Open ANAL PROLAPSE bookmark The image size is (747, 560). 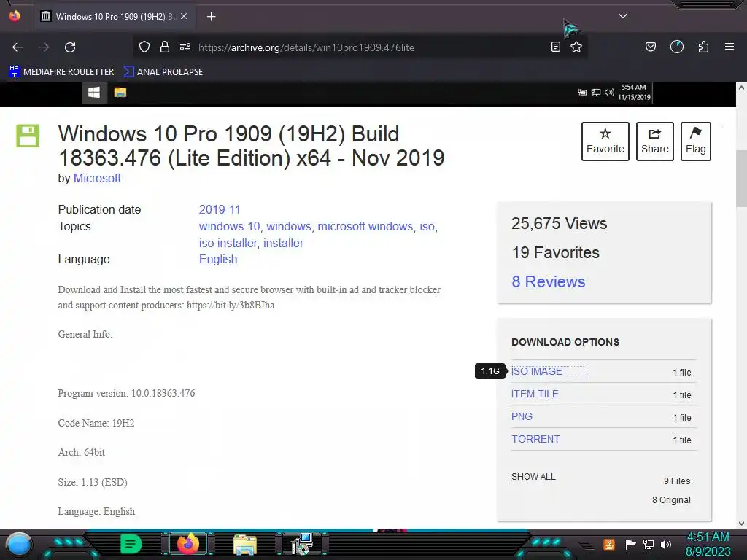(x=163, y=72)
